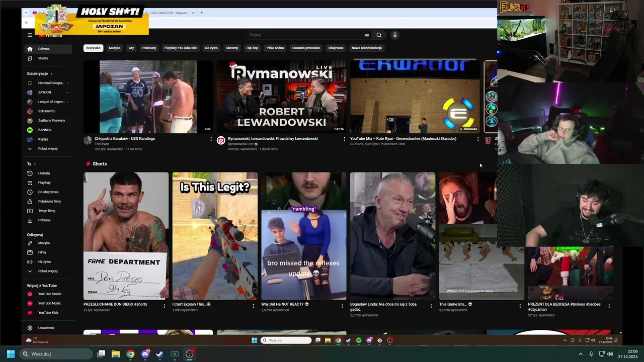
Task: Open options menu for Rymanowski, Lewandowski video
Action: [x=344, y=139]
